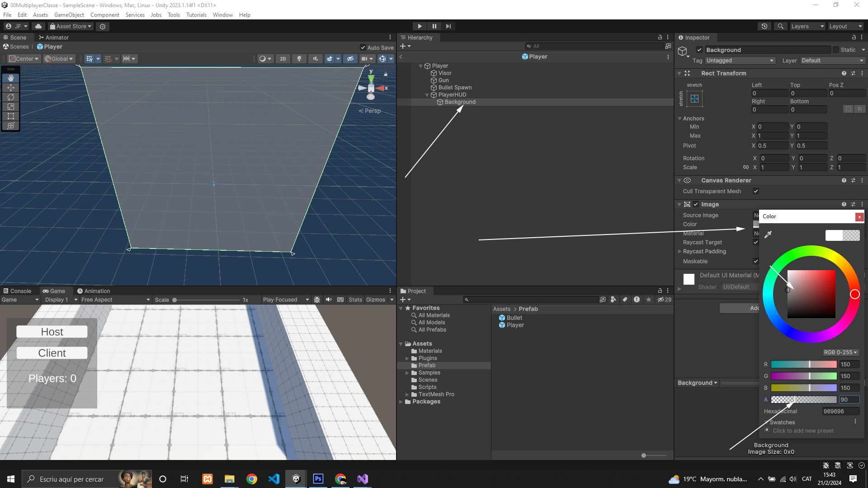The width and height of the screenshot is (868, 488).
Task: Select the Rotate tool in scene toolbar
Action: (x=11, y=97)
